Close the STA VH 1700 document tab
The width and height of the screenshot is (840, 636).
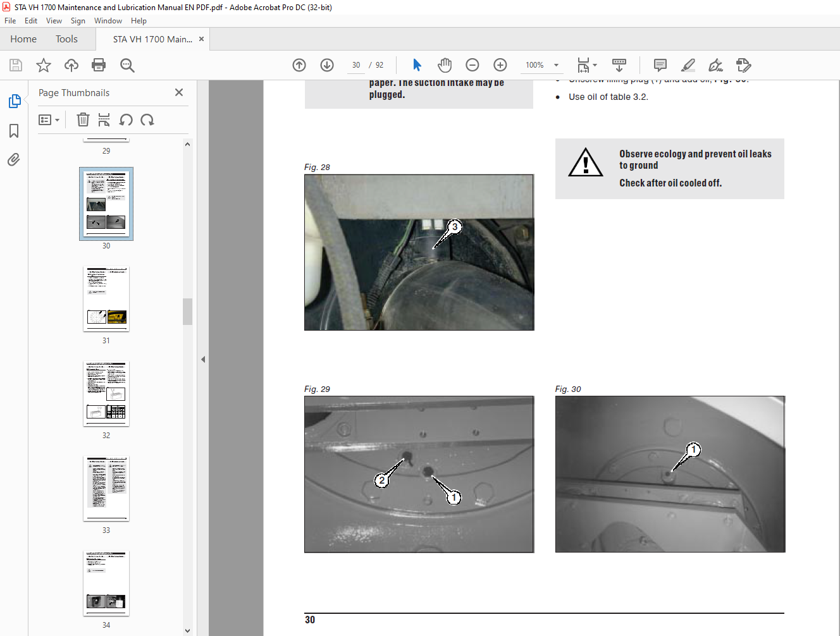click(202, 39)
